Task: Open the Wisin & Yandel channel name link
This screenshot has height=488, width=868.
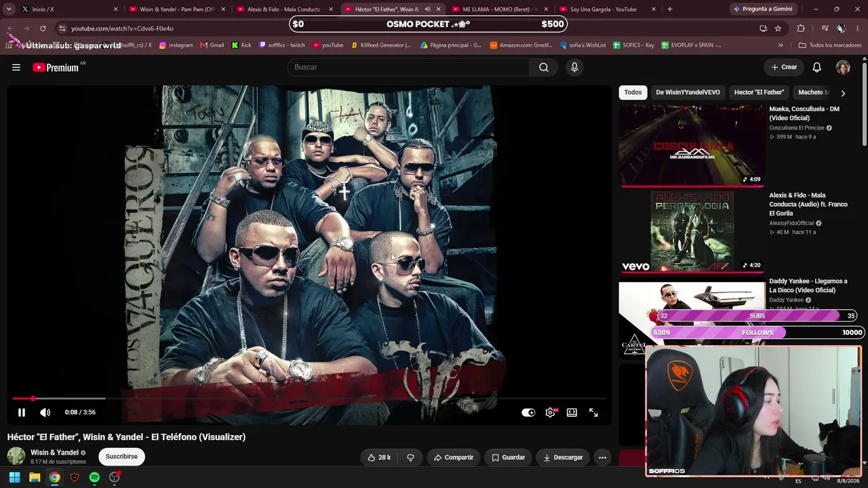Action: (54, 453)
